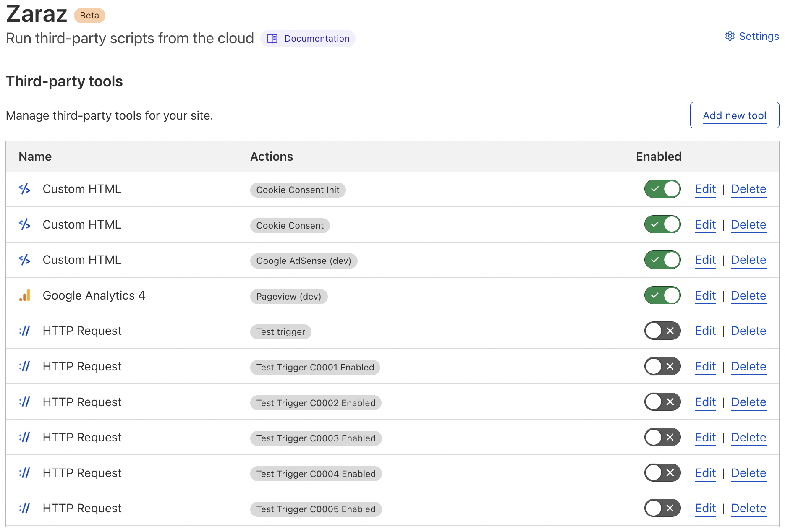Click the Add new tool button
The width and height of the screenshot is (785, 532).
tap(734, 115)
